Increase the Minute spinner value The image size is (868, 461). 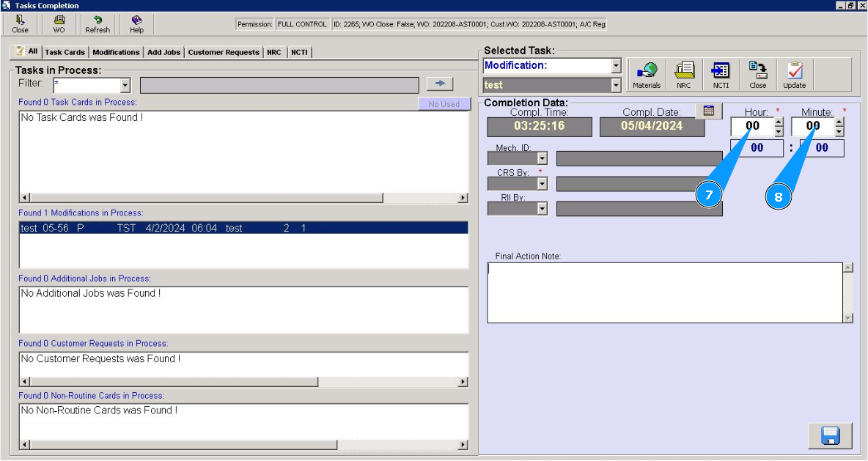[839, 123]
